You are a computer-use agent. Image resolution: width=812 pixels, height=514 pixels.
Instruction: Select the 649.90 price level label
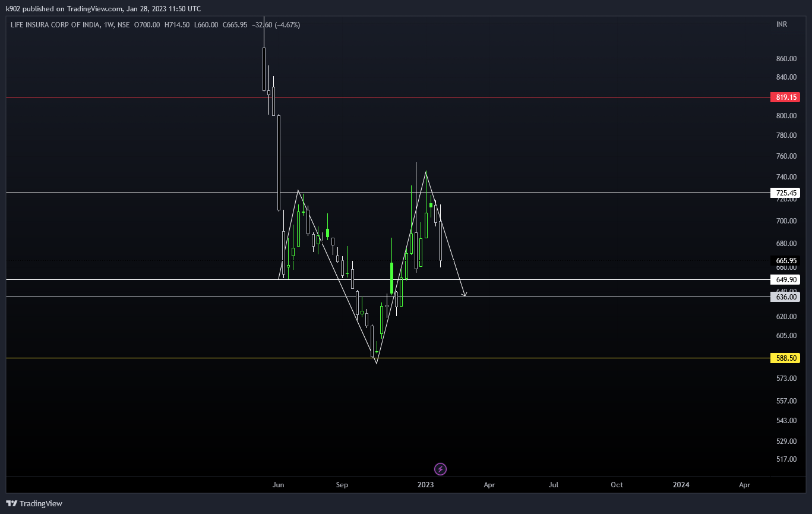[785, 279]
